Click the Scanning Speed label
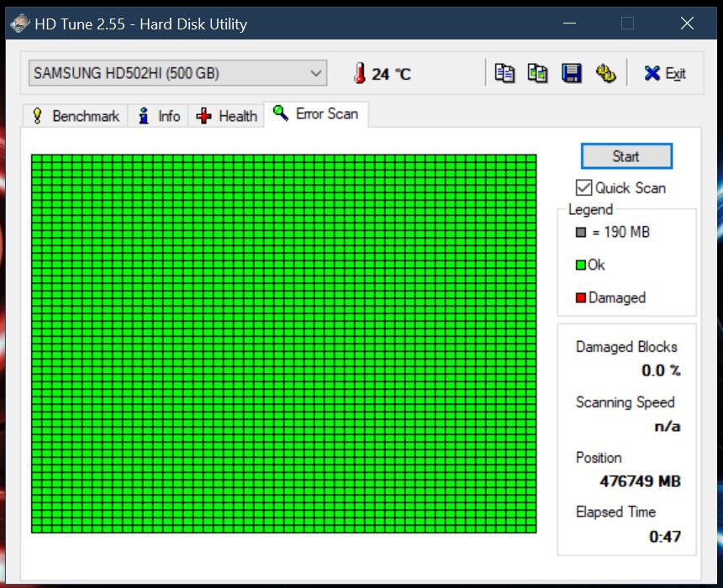Image resolution: width=723 pixels, height=588 pixels. click(625, 402)
